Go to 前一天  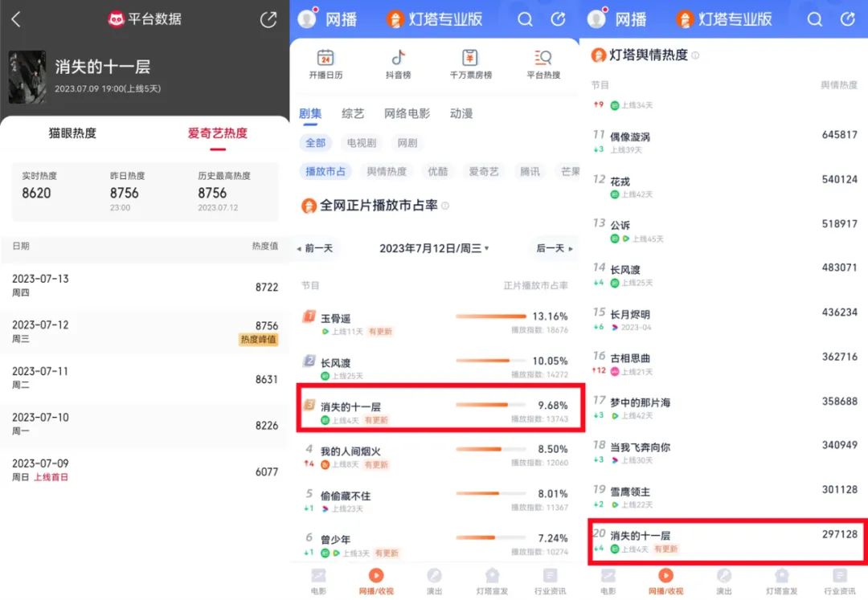click(x=315, y=248)
